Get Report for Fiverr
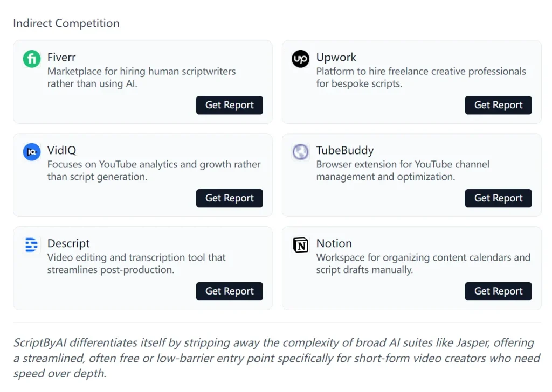 230,105
